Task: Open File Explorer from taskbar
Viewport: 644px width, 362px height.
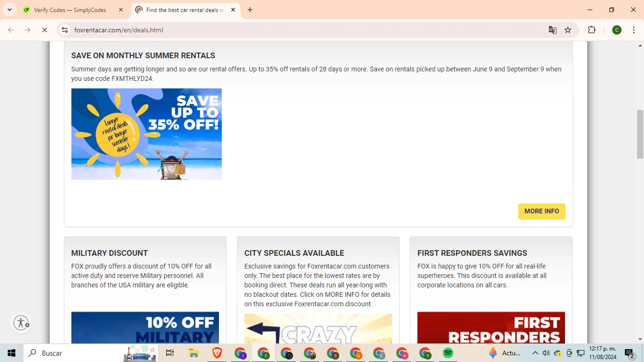Action: [x=194, y=353]
